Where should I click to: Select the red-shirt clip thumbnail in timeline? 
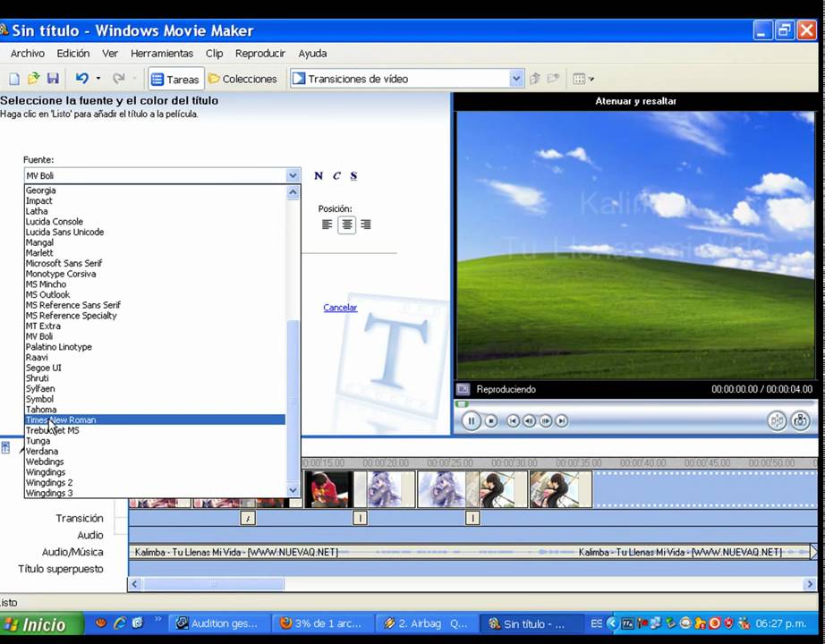pyautogui.click(x=328, y=489)
